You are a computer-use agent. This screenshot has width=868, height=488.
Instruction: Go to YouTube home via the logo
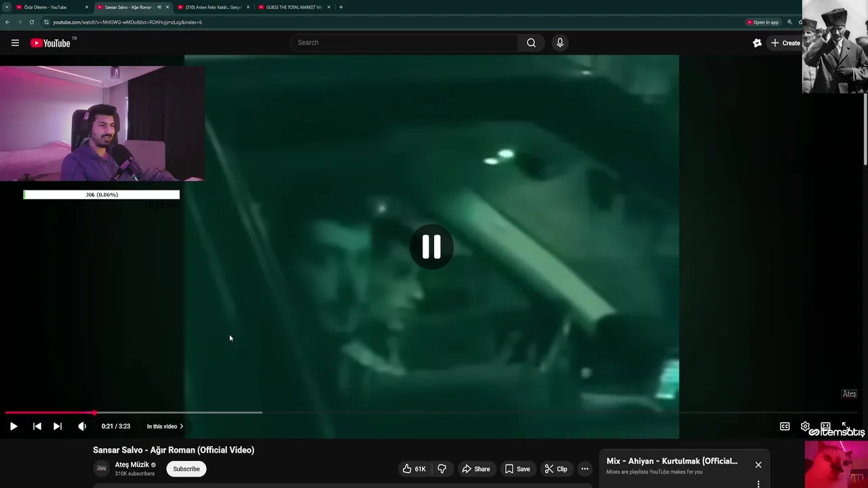pos(50,43)
